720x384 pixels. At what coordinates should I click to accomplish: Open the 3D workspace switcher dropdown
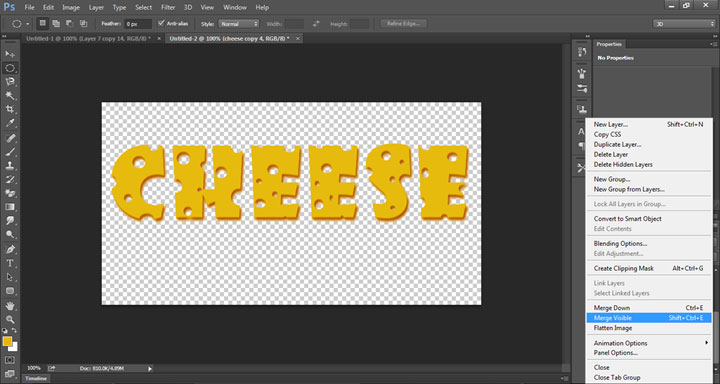pos(684,24)
